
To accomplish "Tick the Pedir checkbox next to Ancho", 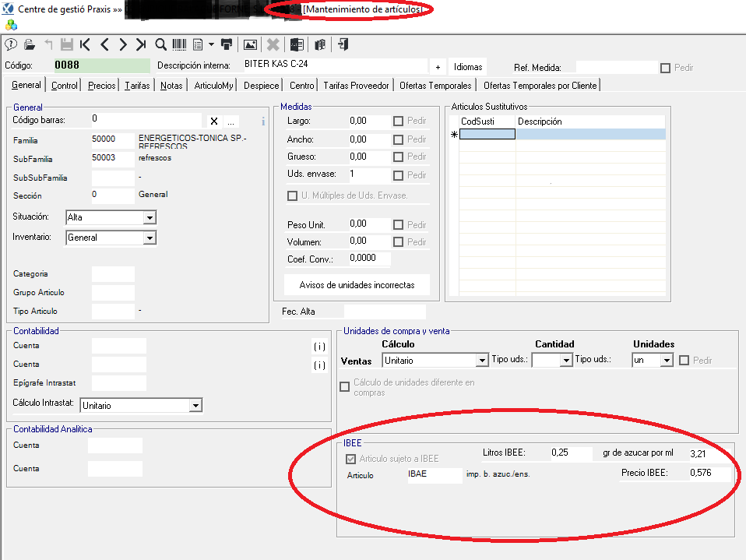I will (x=398, y=140).
